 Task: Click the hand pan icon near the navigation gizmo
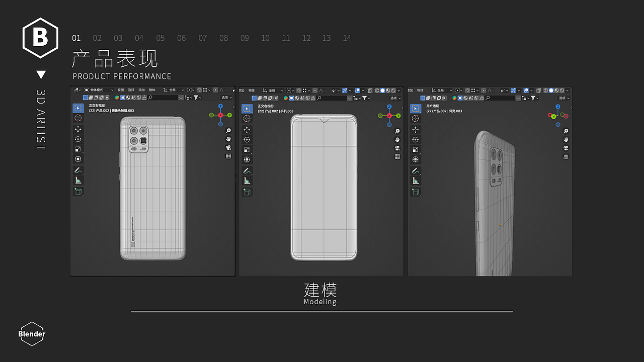[228, 139]
